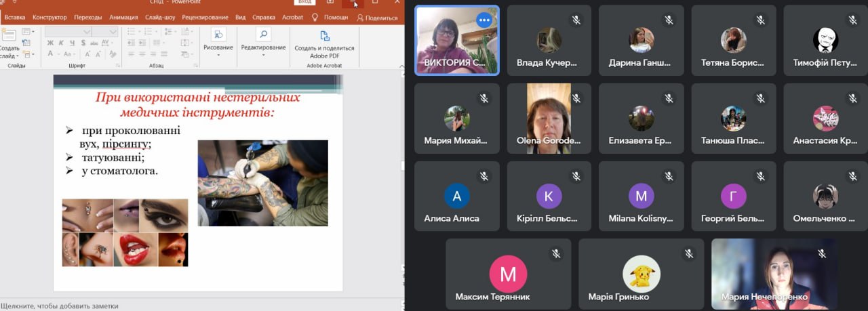Viewport: 868px width, 311px height.
Task: Apply underline Ч formatting
Action: click(x=71, y=43)
